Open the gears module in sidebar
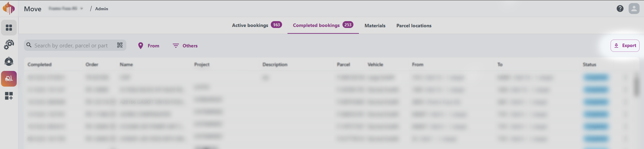The height and width of the screenshot is (149, 644). pyautogui.click(x=9, y=45)
